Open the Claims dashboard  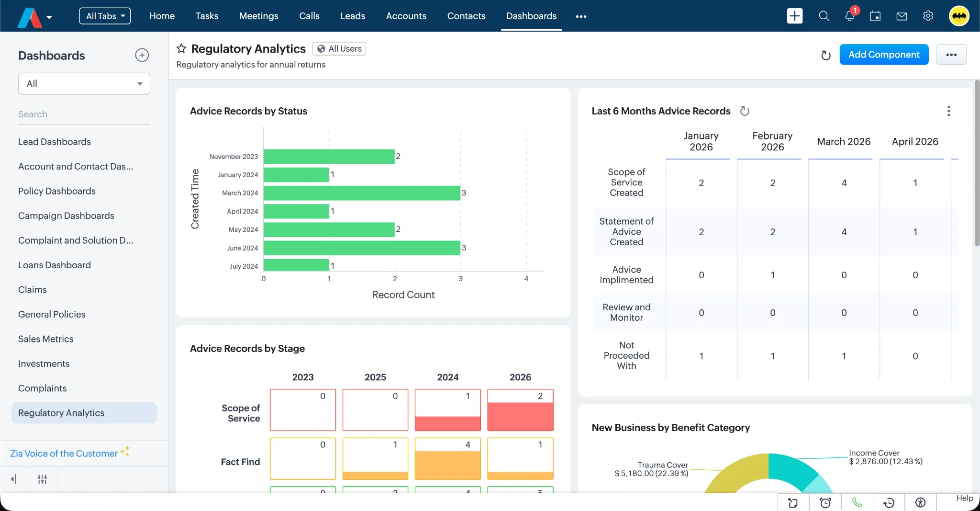coord(33,290)
